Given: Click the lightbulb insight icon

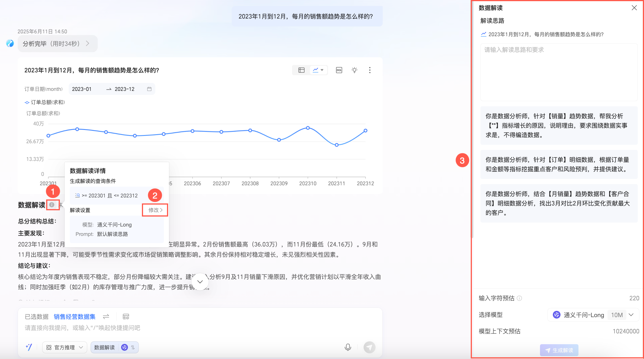Looking at the screenshot, I should pyautogui.click(x=354, y=70).
